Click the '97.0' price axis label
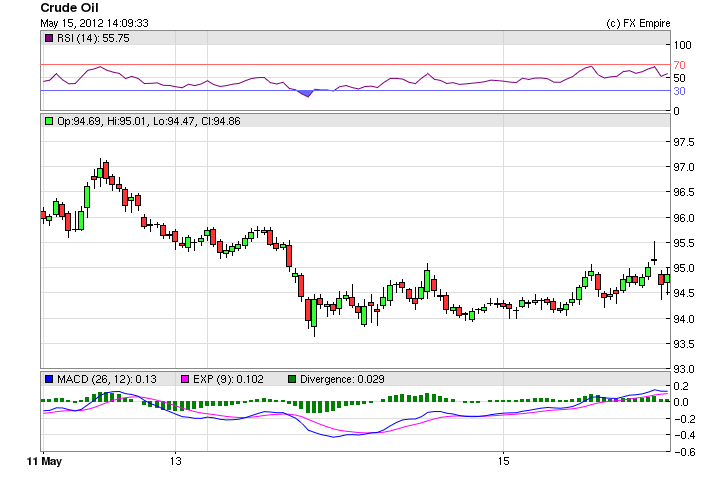 [x=684, y=167]
